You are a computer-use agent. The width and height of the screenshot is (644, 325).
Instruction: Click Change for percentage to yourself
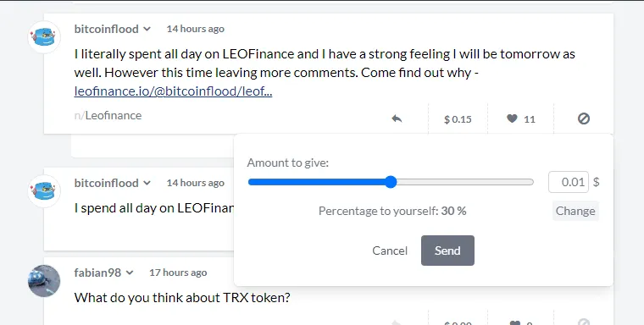(575, 211)
